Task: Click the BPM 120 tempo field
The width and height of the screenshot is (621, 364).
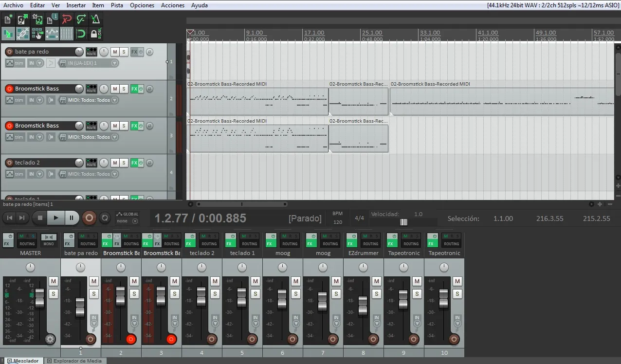Action: [x=337, y=222]
